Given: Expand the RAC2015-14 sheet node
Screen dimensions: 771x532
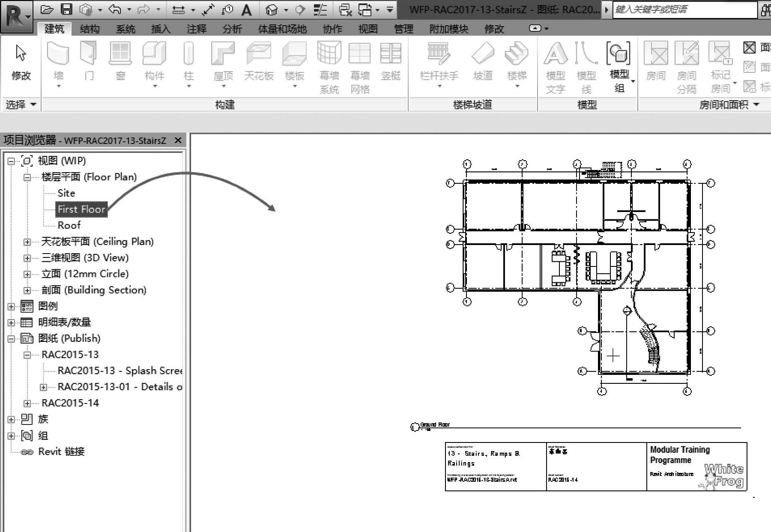Looking at the screenshot, I should [27, 403].
